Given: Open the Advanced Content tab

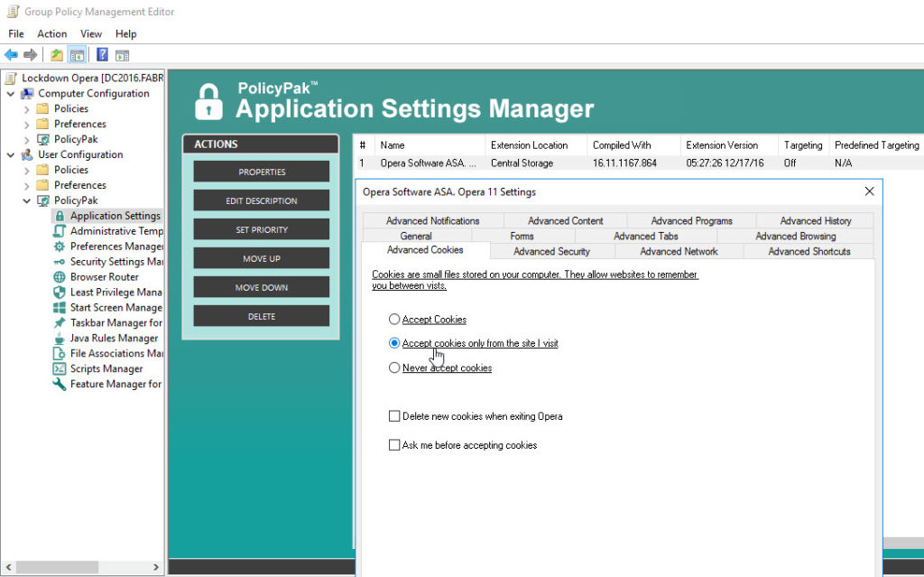Looking at the screenshot, I should (x=565, y=220).
